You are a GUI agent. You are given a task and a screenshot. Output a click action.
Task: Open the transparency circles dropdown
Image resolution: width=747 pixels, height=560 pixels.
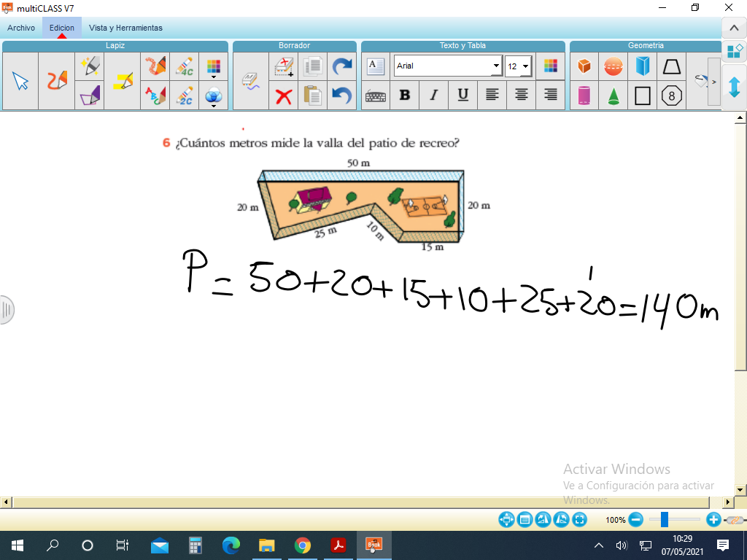214,96
